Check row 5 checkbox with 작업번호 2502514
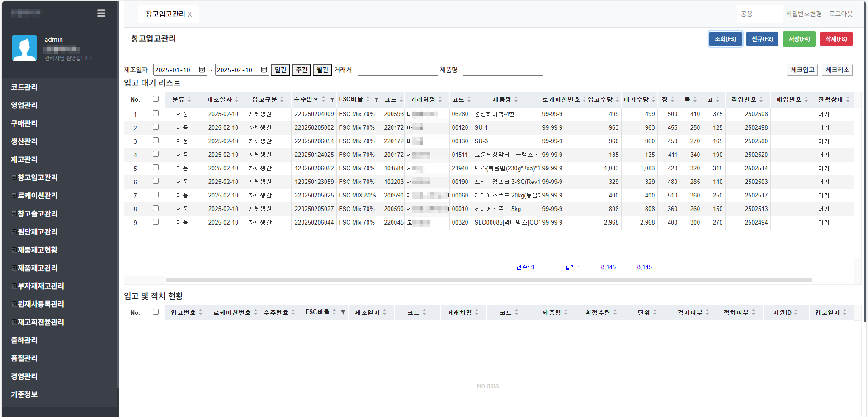 156,168
